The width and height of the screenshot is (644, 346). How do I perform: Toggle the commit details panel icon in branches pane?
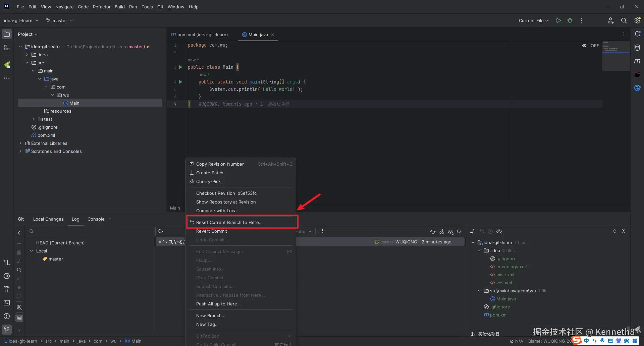click(19, 318)
